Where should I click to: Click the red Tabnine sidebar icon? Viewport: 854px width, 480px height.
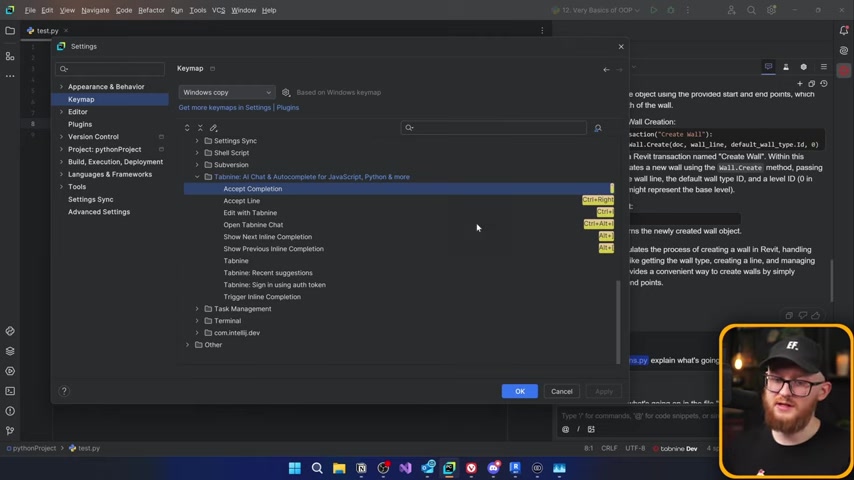coord(844,71)
